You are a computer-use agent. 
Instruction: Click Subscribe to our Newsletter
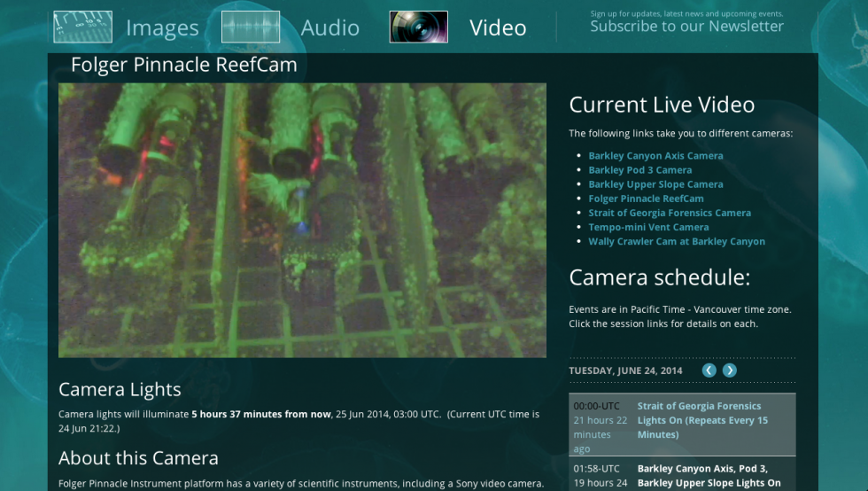pos(687,26)
